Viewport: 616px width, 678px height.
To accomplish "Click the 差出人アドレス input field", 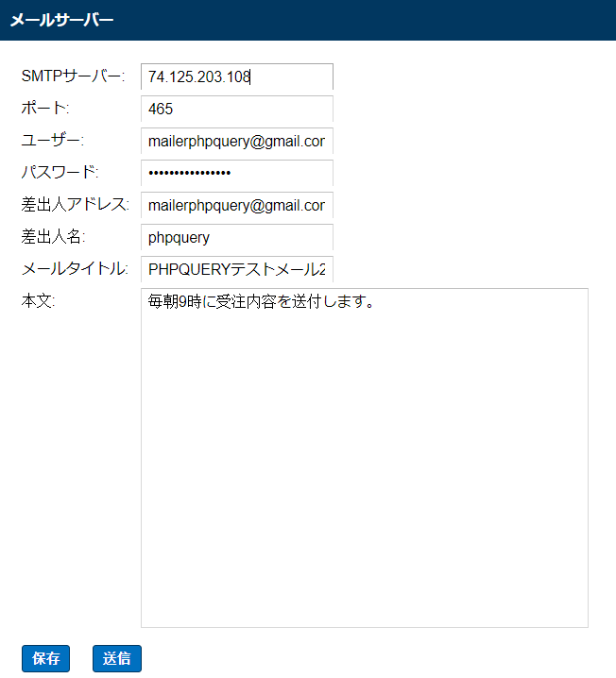I will pyautogui.click(x=237, y=205).
